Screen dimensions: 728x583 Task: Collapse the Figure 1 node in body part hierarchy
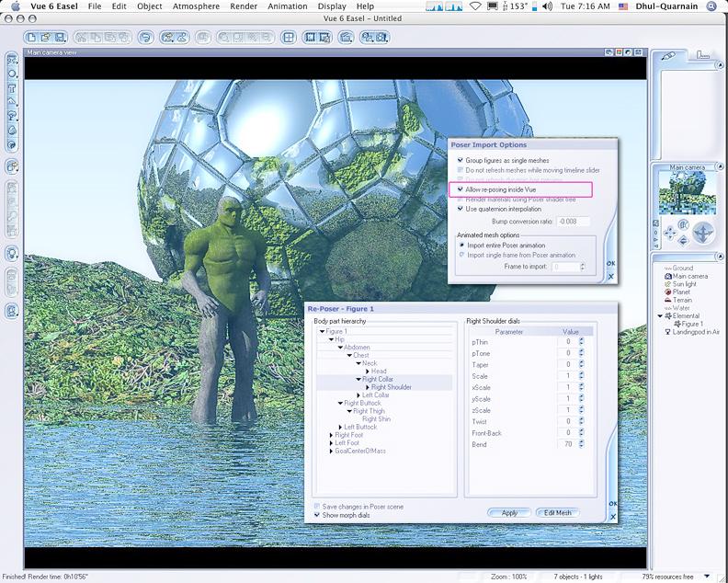point(322,331)
